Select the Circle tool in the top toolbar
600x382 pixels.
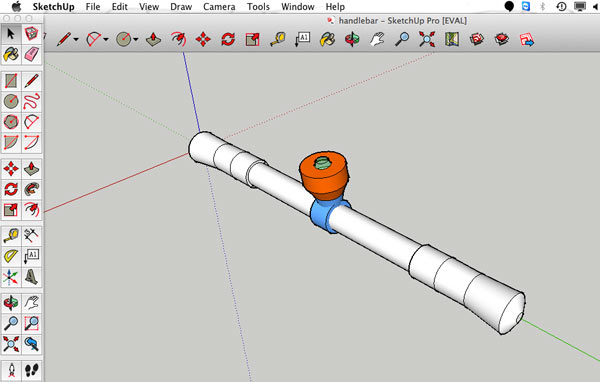pos(124,39)
